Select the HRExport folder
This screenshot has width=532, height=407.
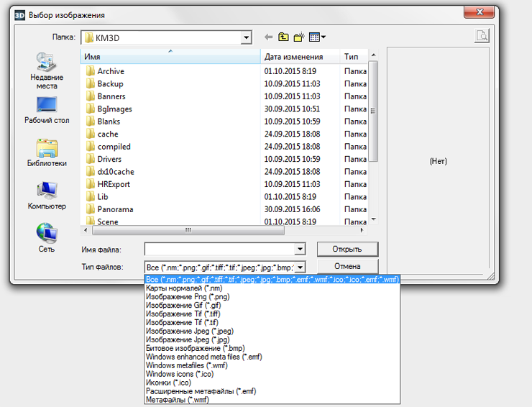coord(114,184)
